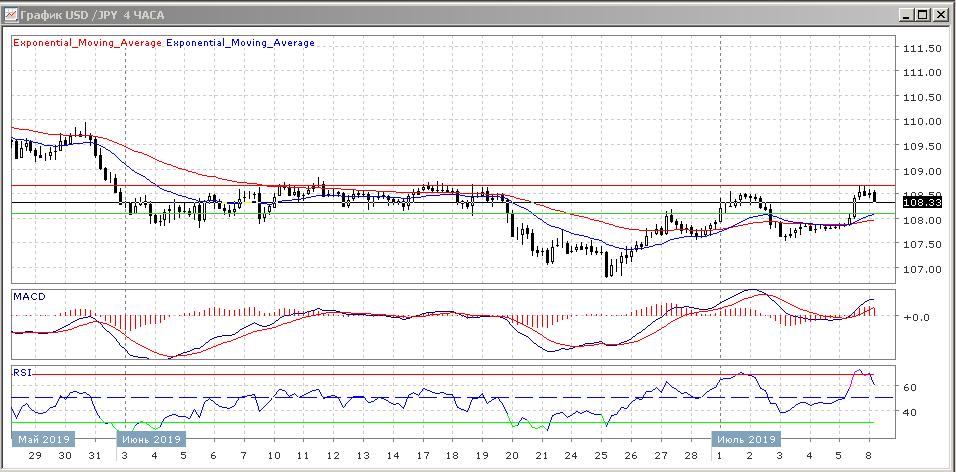Click the RSI 60 level label
Viewport: 956px width, 472px height.
[910, 386]
